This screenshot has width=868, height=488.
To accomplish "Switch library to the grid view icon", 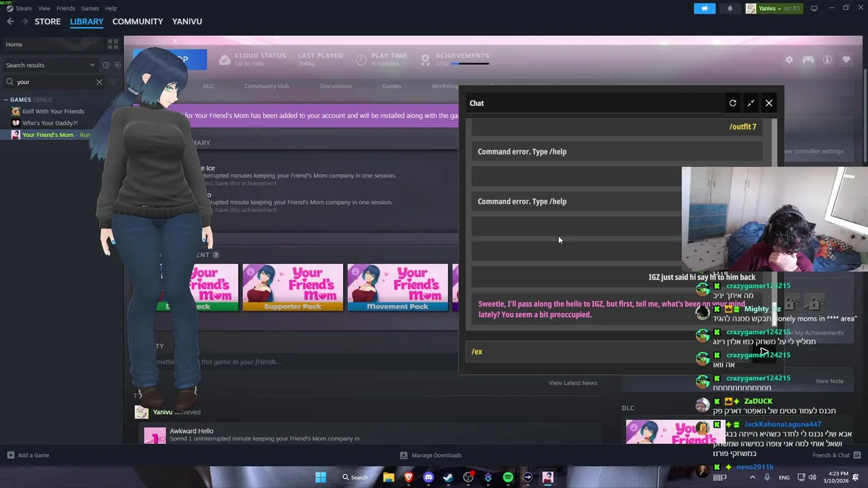I will pyautogui.click(x=113, y=44).
